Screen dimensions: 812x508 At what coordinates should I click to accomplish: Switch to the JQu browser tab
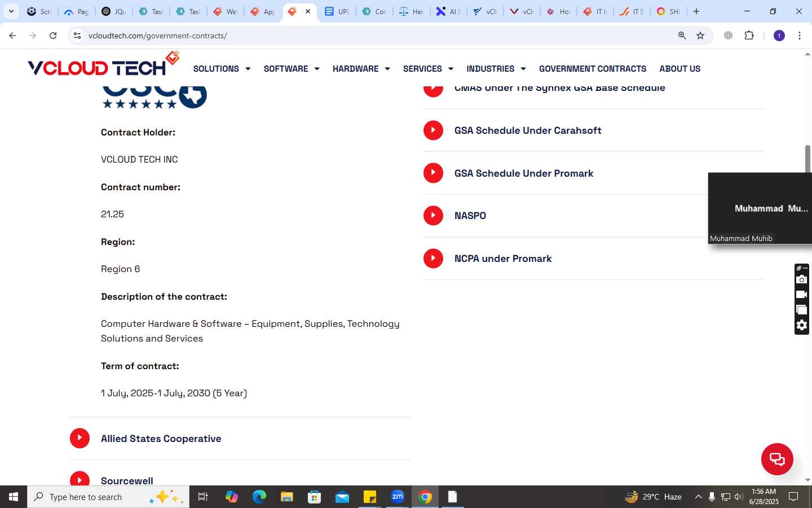coord(113,11)
